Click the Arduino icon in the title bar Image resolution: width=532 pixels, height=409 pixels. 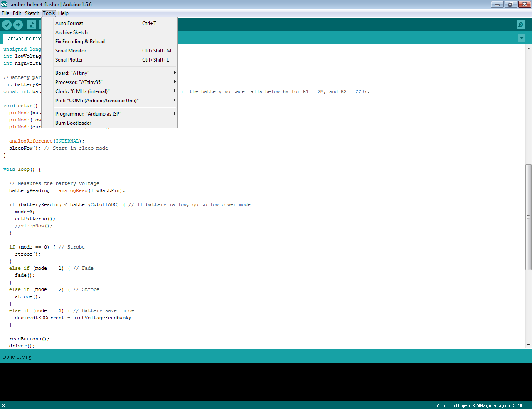(x=4, y=4)
